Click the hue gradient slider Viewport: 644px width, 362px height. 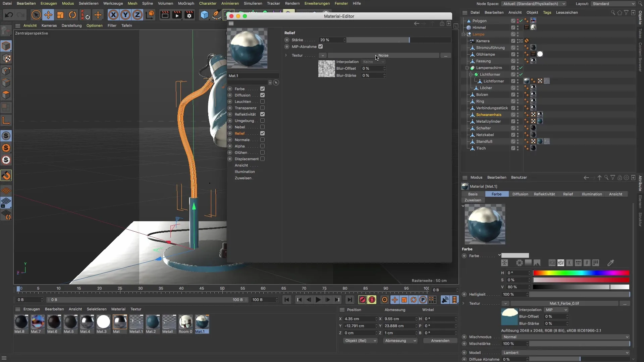tap(581, 273)
